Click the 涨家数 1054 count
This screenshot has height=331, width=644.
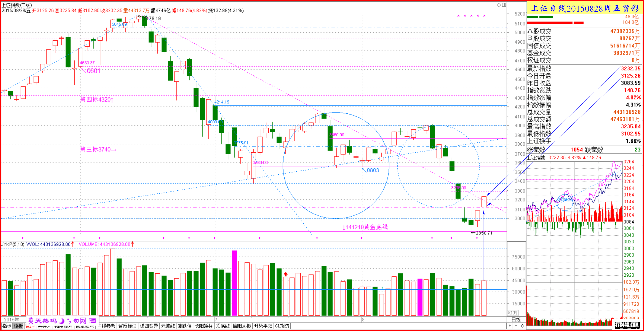click(x=577, y=150)
